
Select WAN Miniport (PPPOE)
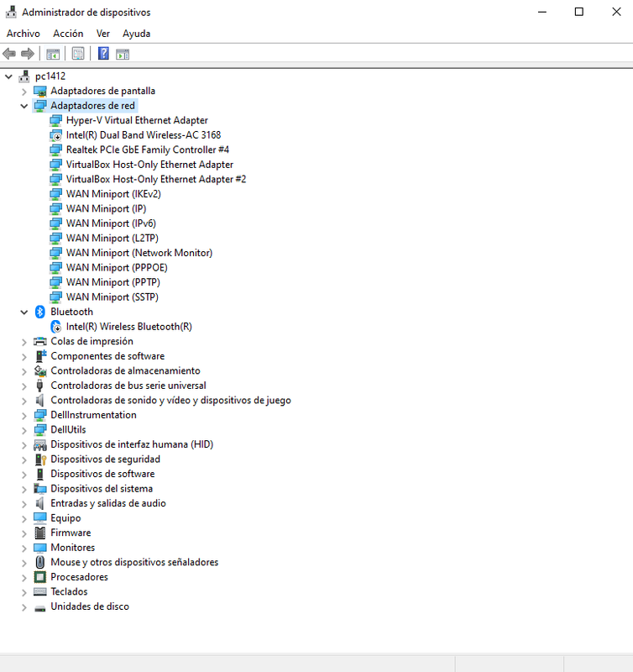pyautogui.click(x=117, y=267)
